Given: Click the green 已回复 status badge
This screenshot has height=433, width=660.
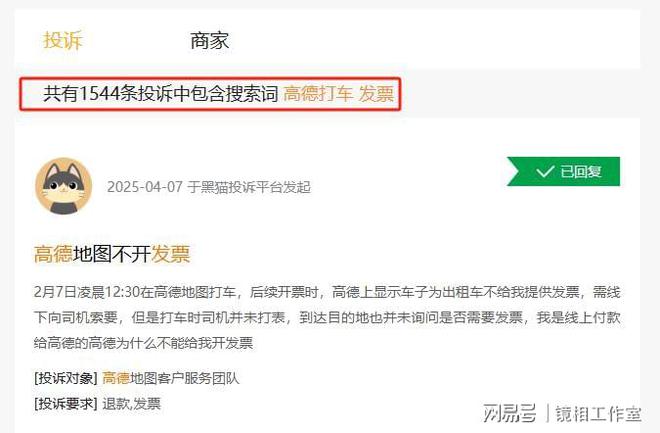Looking at the screenshot, I should (x=563, y=171).
